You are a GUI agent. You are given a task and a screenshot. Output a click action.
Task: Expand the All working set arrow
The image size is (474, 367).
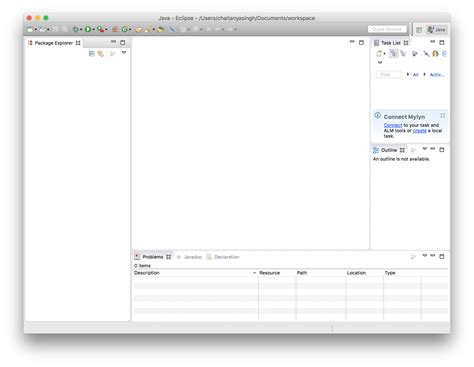408,74
